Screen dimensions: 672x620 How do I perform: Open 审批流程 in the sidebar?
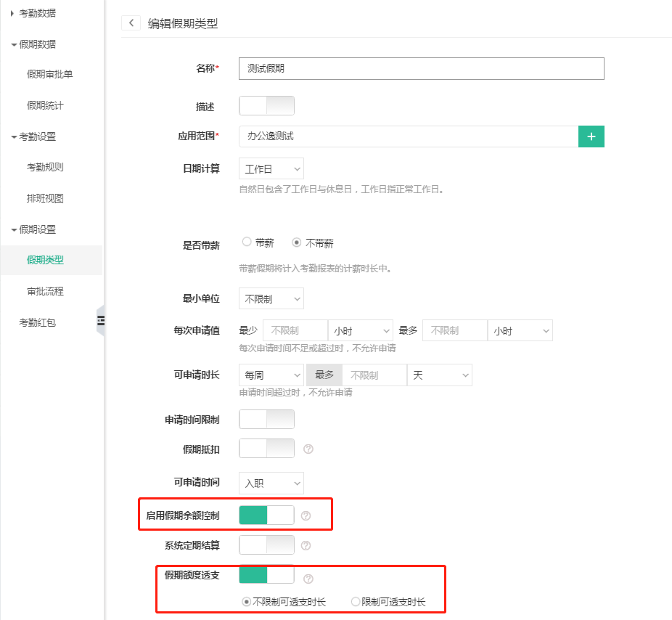(x=45, y=291)
